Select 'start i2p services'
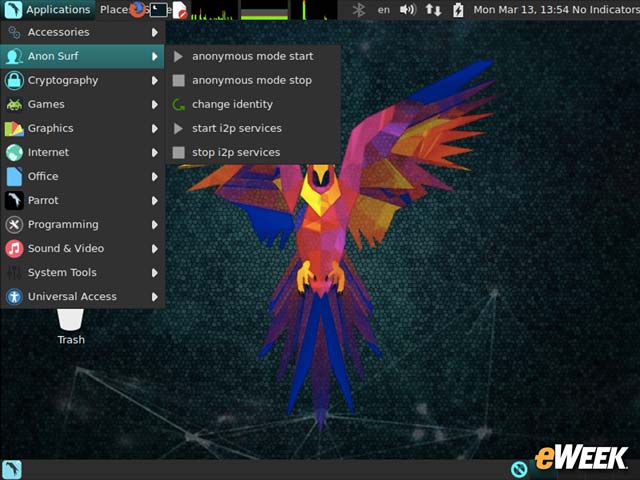 click(x=253, y=129)
